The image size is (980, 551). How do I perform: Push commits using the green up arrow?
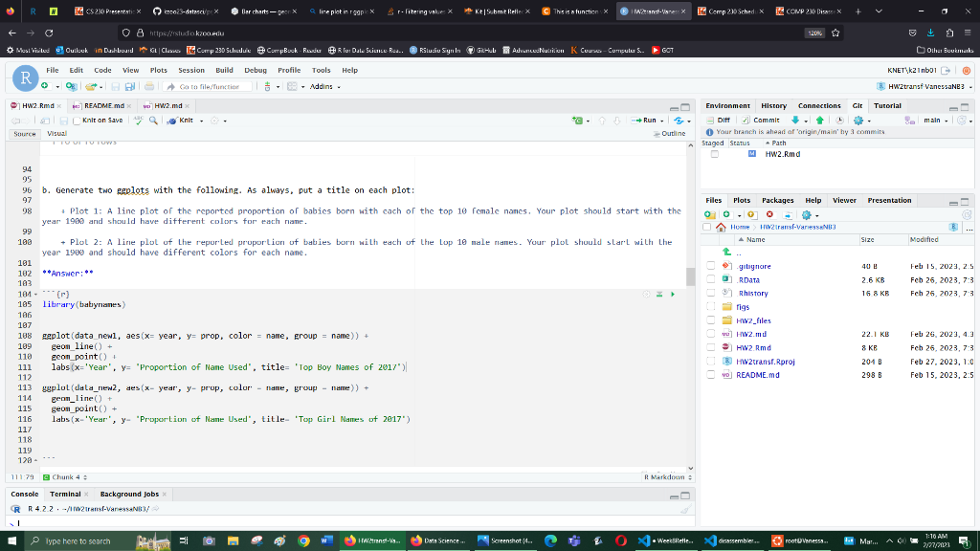coord(820,120)
